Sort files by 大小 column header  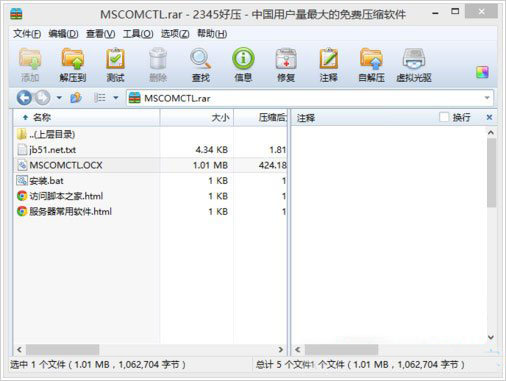pos(197,117)
